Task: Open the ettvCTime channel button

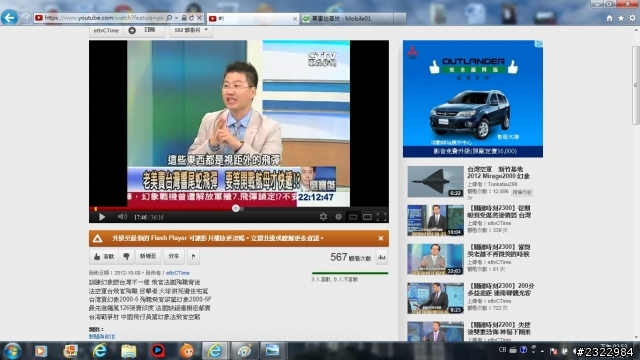Action: 106,31
